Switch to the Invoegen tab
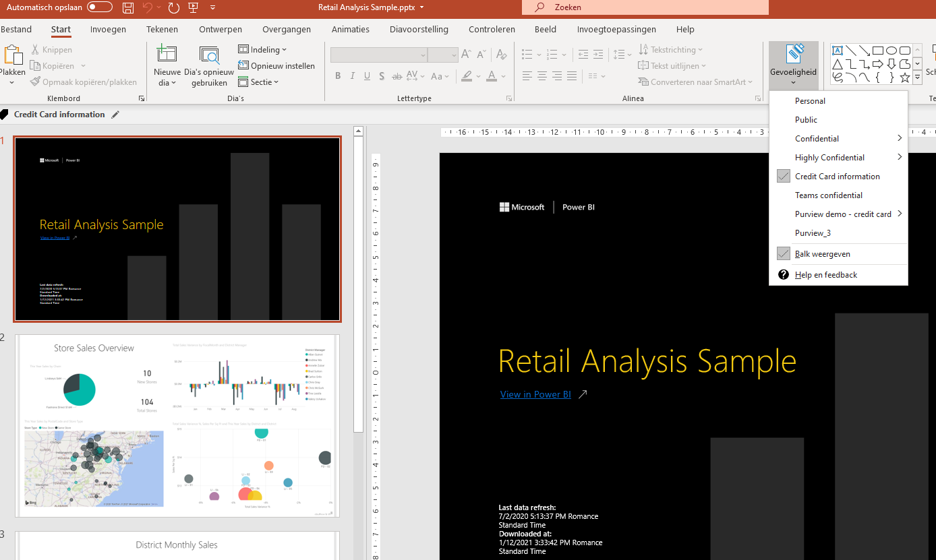Image resolution: width=936 pixels, height=560 pixels. pos(108,30)
